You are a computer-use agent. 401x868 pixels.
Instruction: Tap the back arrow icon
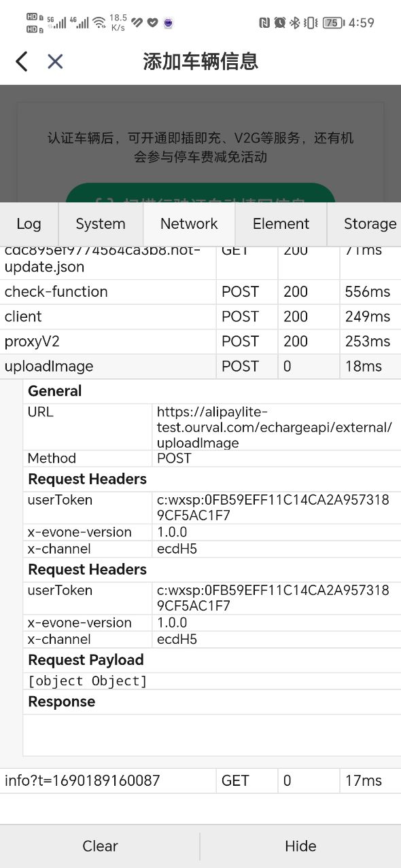tap(22, 62)
